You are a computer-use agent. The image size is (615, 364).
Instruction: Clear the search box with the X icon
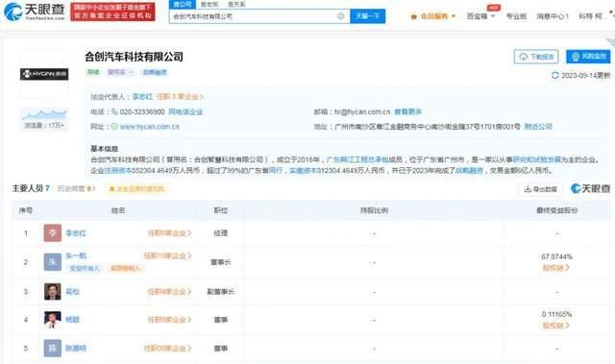(x=340, y=16)
